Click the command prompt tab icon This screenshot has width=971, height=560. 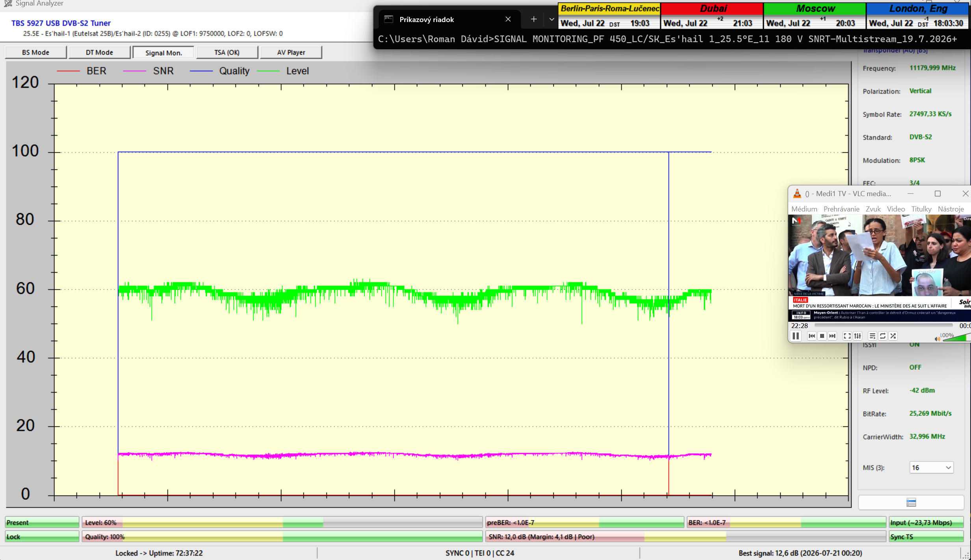point(388,19)
